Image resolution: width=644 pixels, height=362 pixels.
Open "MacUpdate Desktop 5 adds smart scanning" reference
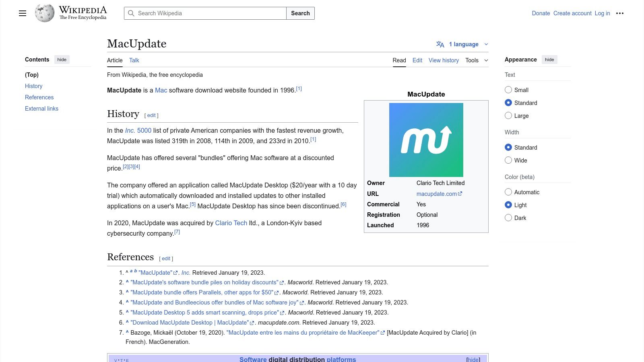pyautogui.click(x=204, y=313)
